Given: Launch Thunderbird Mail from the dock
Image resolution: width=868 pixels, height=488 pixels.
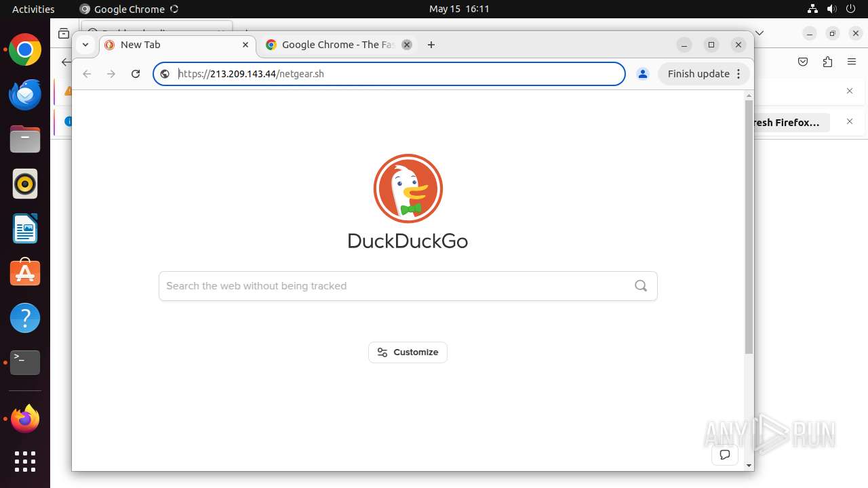Looking at the screenshot, I should [25, 94].
